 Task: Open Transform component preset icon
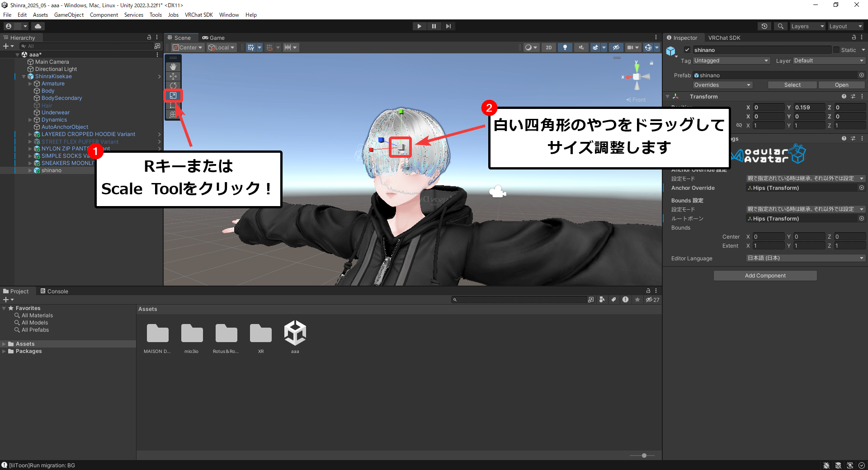(x=853, y=96)
